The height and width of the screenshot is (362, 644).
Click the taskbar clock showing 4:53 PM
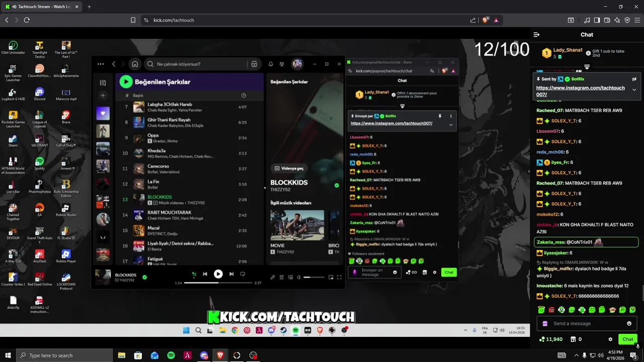(615, 355)
